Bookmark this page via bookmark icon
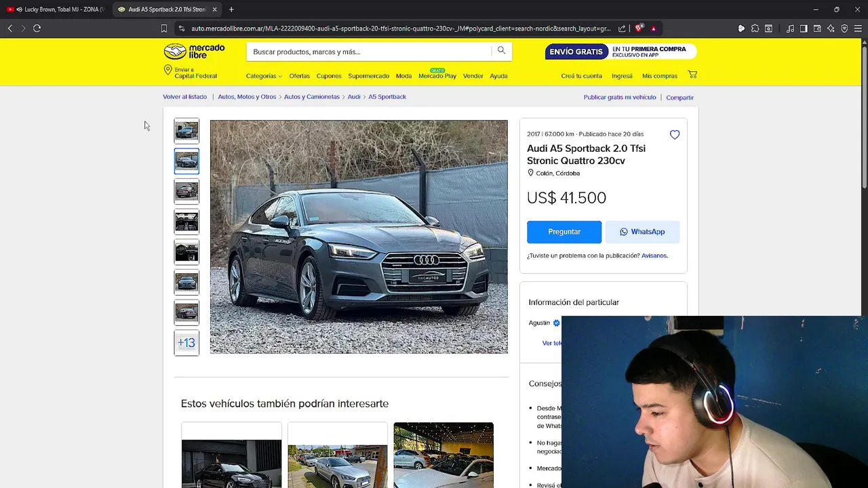 coord(164,28)
